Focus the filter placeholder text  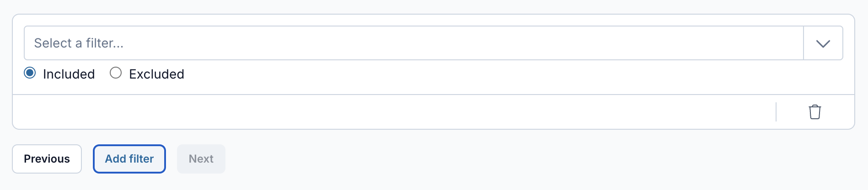coord(79,43)
